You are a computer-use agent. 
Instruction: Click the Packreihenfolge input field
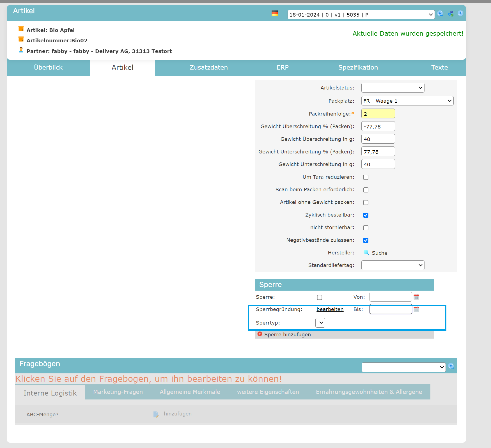378,114
